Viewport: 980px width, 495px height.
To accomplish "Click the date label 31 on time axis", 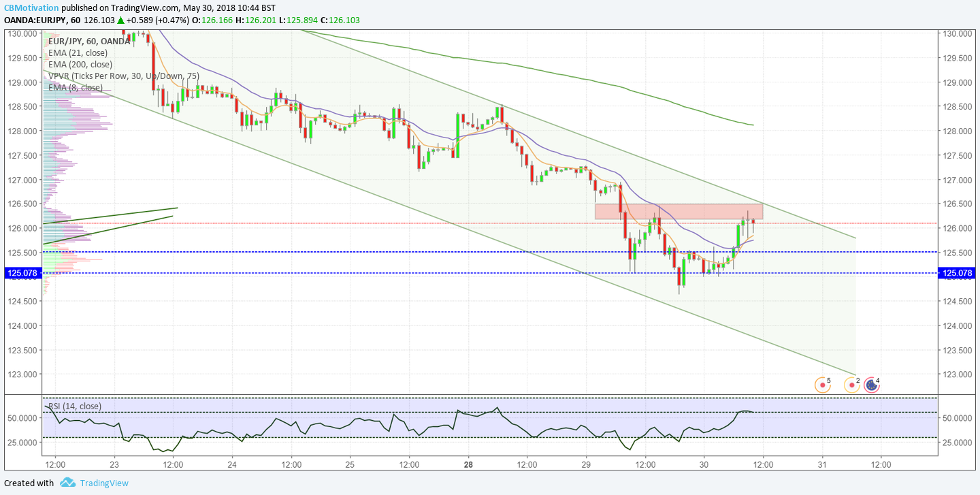I will (x=822, y=465).
